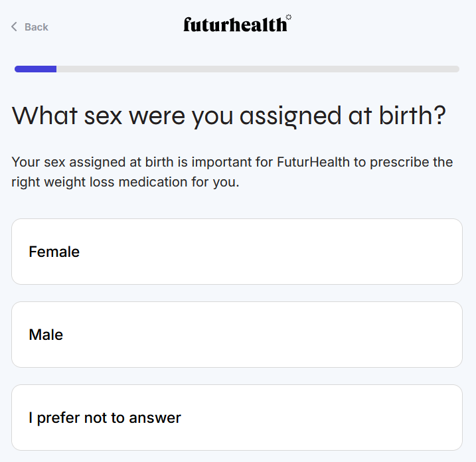Pick the I prefer not to answer option
The height and width of the screenshot is (462, 476).
point(236,418)
